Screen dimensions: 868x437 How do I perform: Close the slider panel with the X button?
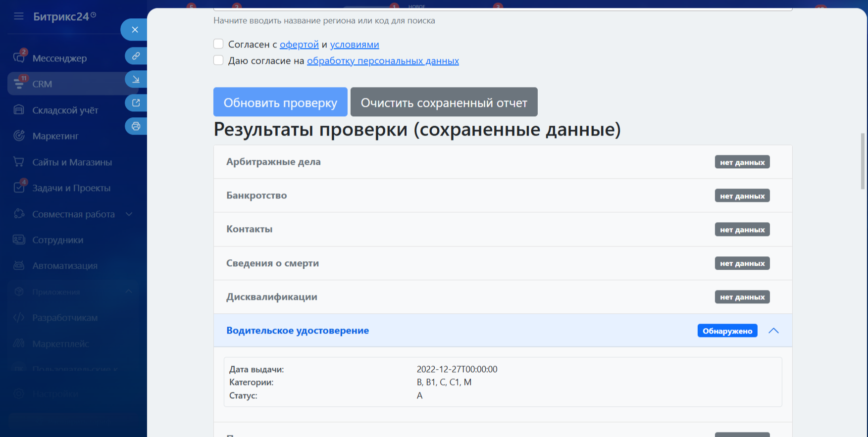click(135, 30)
